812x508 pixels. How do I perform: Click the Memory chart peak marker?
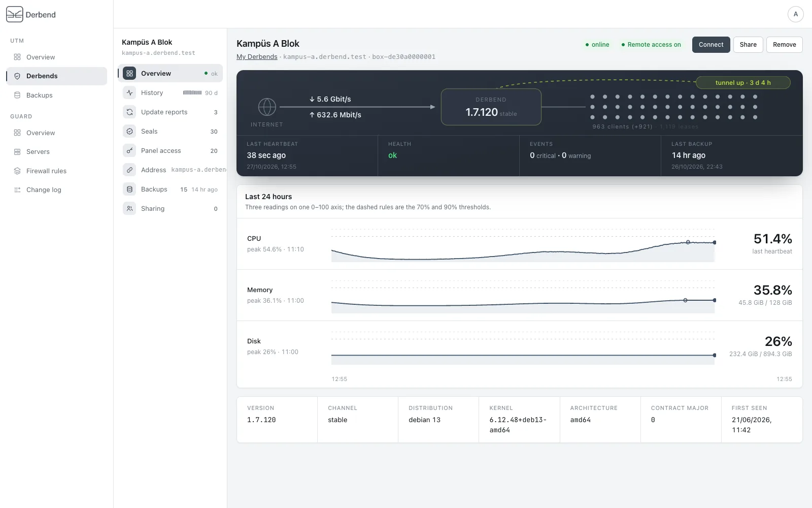685,300
